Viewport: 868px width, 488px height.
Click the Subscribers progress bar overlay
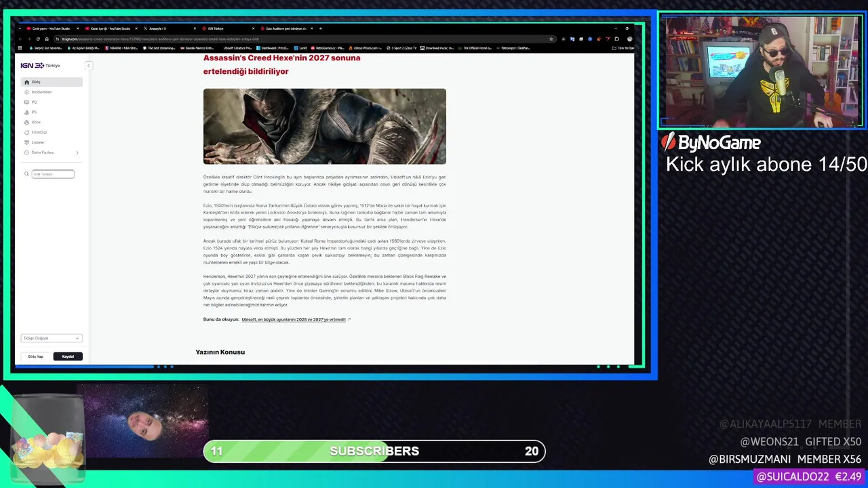[374, 451]
